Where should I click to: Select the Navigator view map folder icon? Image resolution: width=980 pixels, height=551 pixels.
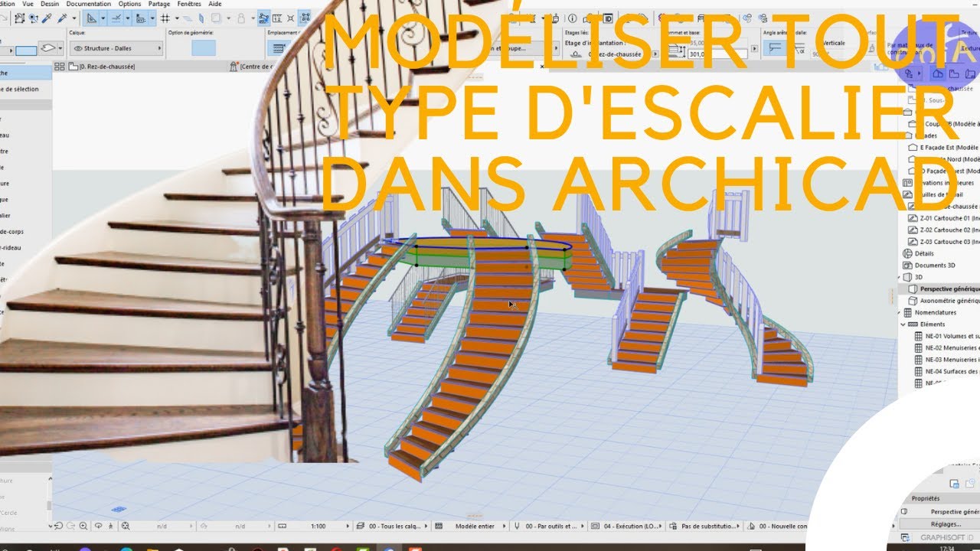(954, 74)
